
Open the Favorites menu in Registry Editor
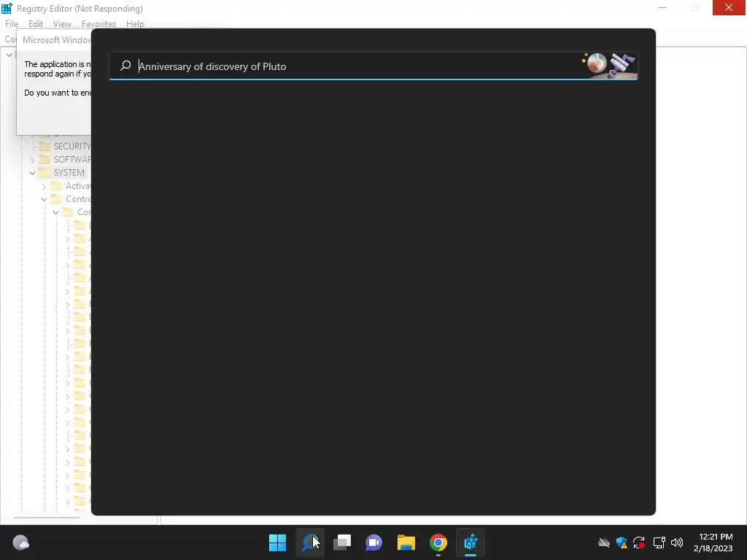(98, 24)
